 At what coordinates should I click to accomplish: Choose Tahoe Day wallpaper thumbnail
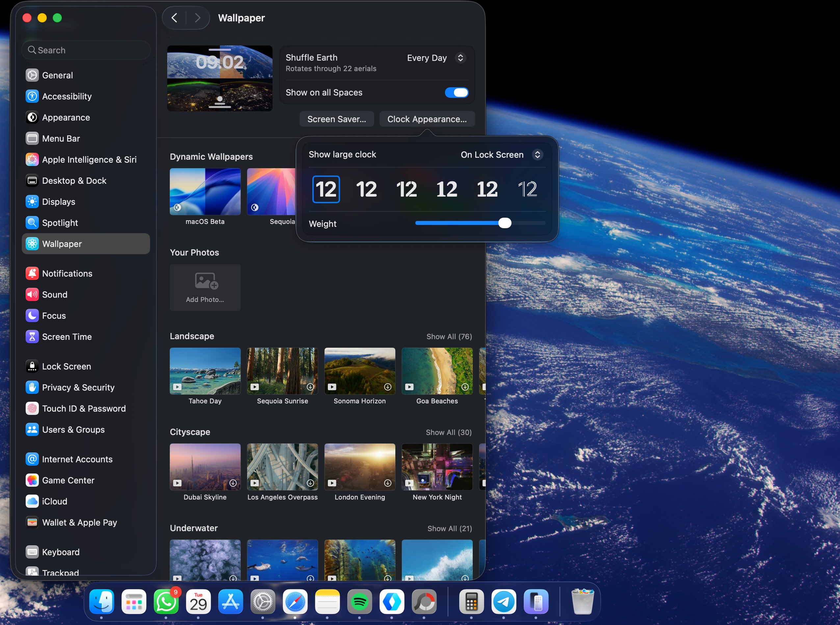coord(205,371)
